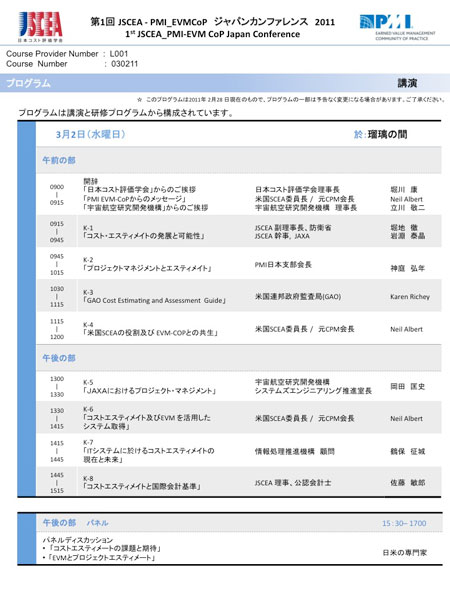Click 'Neil Albert' in the 0900 row
Image resolution: width=450 pixels, height=600 pixels.
(x=406, y=199)
